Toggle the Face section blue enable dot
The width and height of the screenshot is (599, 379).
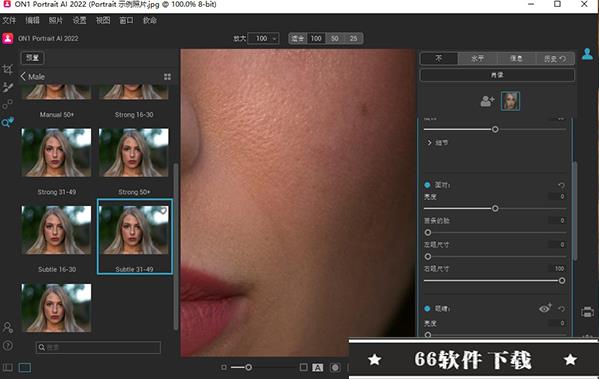click(x=427, y=185)
